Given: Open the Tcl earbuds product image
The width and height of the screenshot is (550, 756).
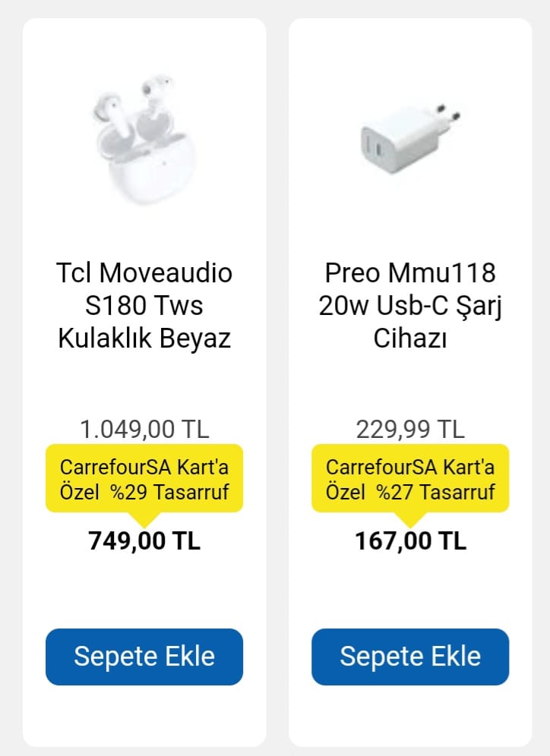Looking at the screenshot, I should coord(144,140).
